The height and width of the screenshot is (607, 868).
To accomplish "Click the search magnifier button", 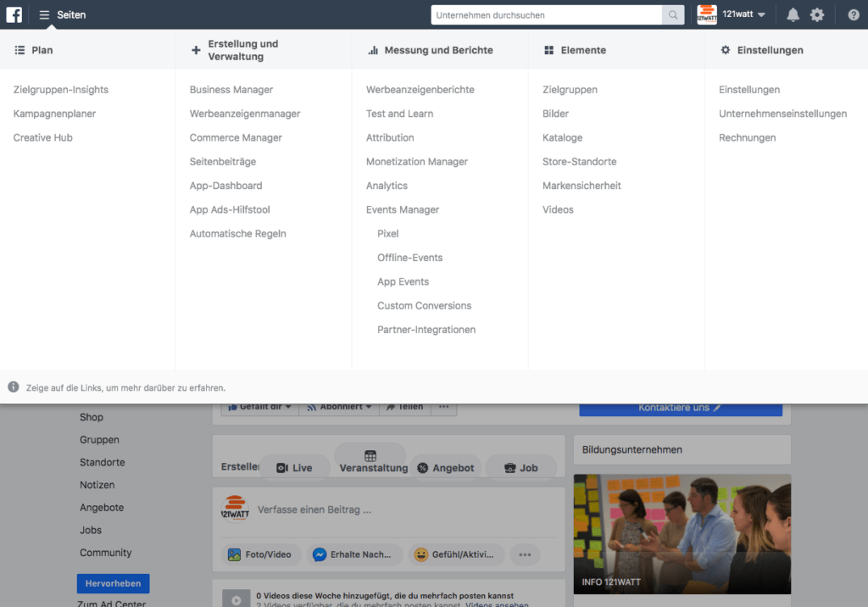I will pos(673,14).
